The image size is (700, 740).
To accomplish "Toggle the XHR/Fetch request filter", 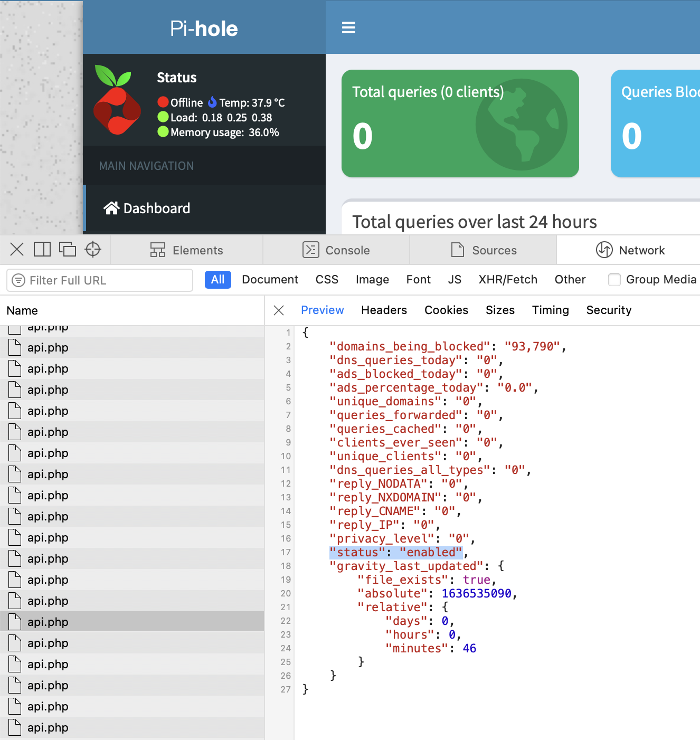I will [508, 280].
